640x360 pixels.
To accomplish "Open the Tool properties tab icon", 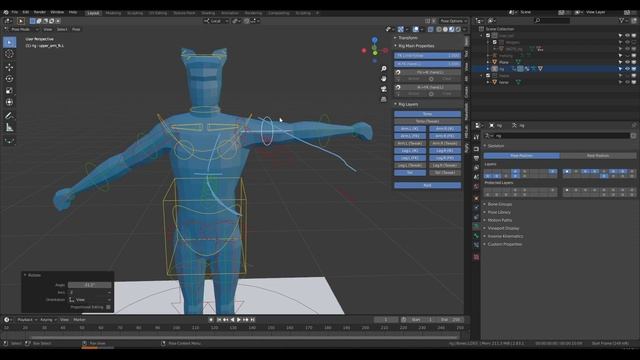I will coord(476,137).
